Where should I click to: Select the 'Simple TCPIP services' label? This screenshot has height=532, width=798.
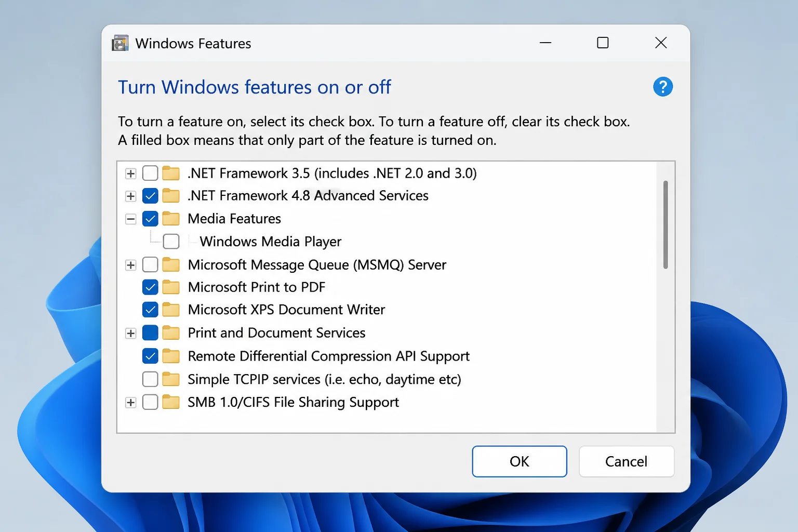coord(324,379)
